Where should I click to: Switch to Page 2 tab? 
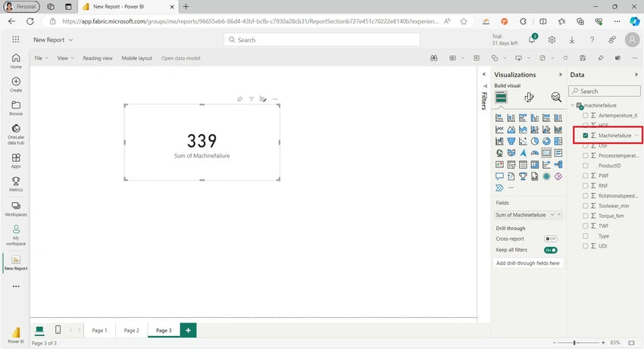131,330
